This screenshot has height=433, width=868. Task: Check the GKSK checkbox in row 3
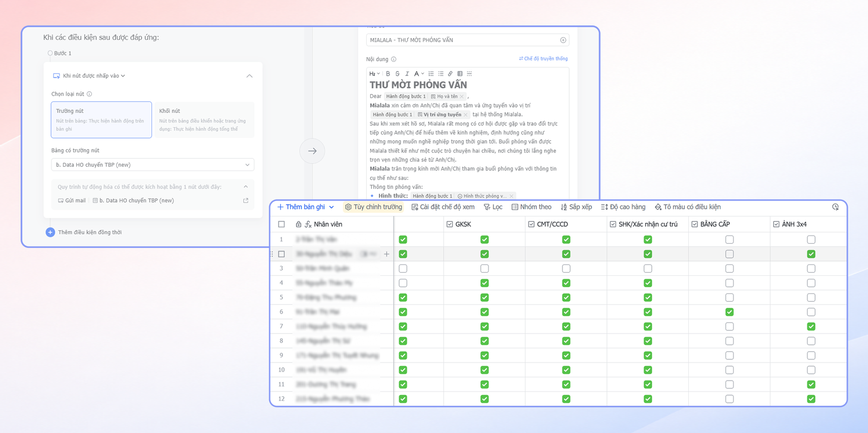point(484,268)
